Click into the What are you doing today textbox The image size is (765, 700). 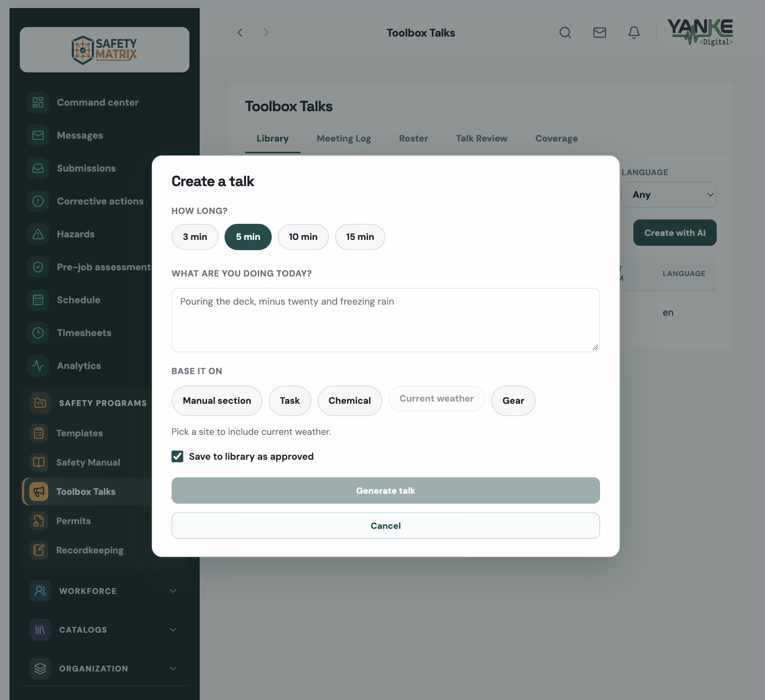(385, 320)
